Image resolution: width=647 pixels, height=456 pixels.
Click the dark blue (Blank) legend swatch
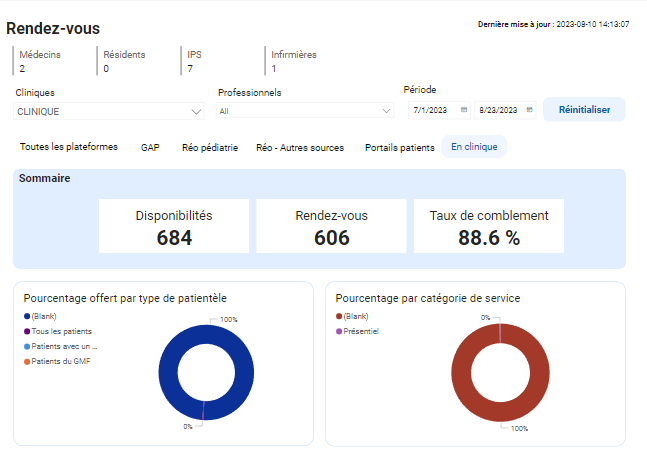[27, 317]
